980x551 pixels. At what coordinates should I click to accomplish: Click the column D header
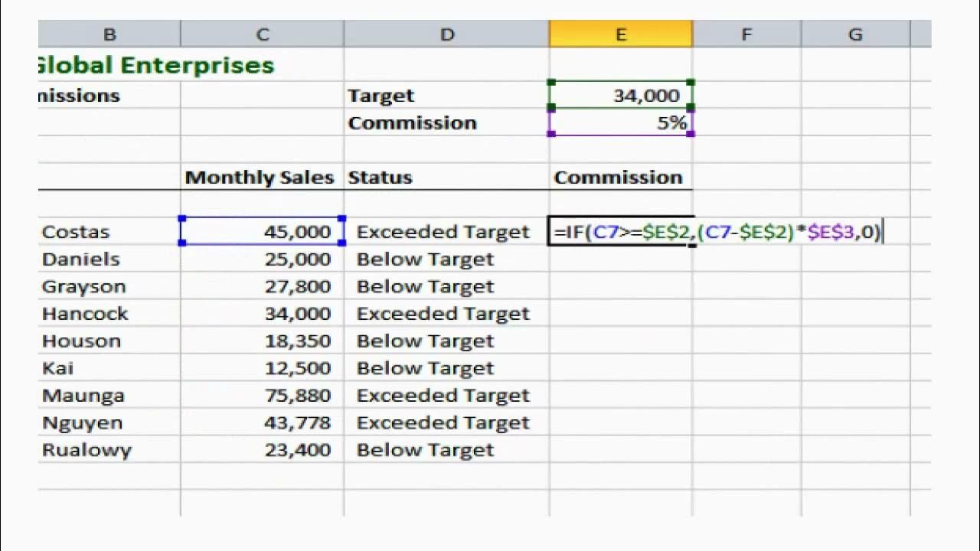447,34
